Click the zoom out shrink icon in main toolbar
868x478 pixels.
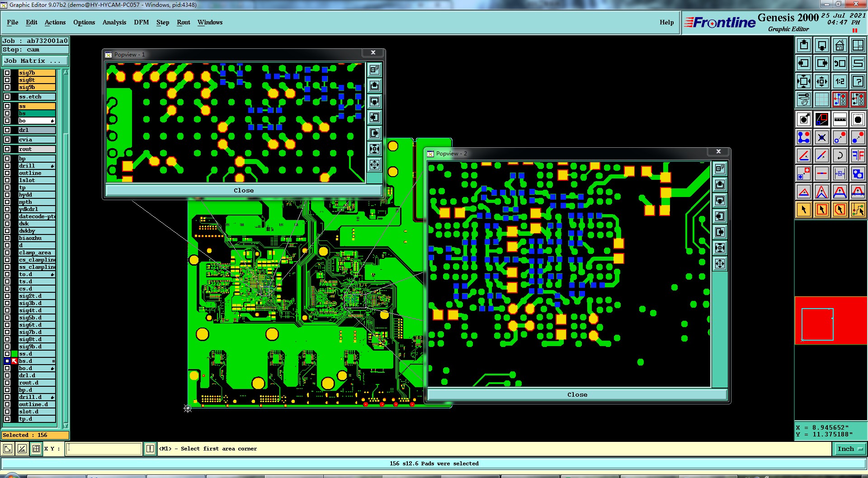pyautogui.click(x=822, y=81)
